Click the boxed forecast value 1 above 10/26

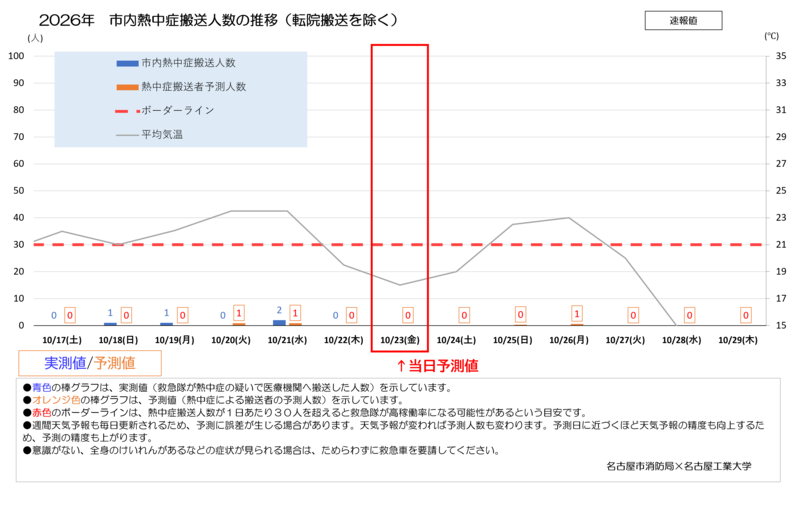(577, 313)
